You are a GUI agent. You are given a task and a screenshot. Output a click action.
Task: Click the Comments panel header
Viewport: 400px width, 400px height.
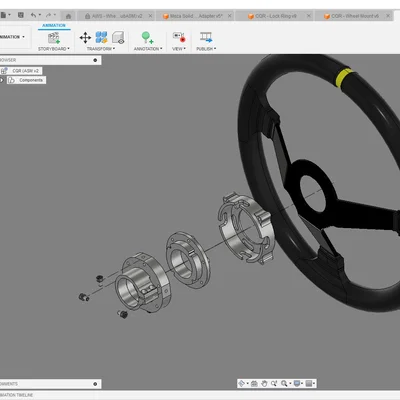(50, 384)
